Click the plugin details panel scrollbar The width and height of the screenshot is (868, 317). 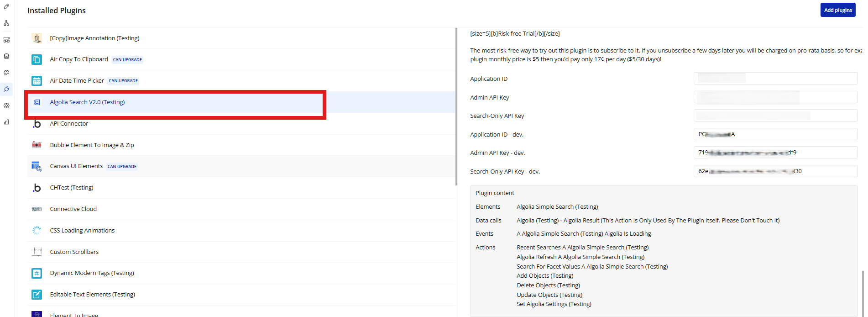pos(863,293)
